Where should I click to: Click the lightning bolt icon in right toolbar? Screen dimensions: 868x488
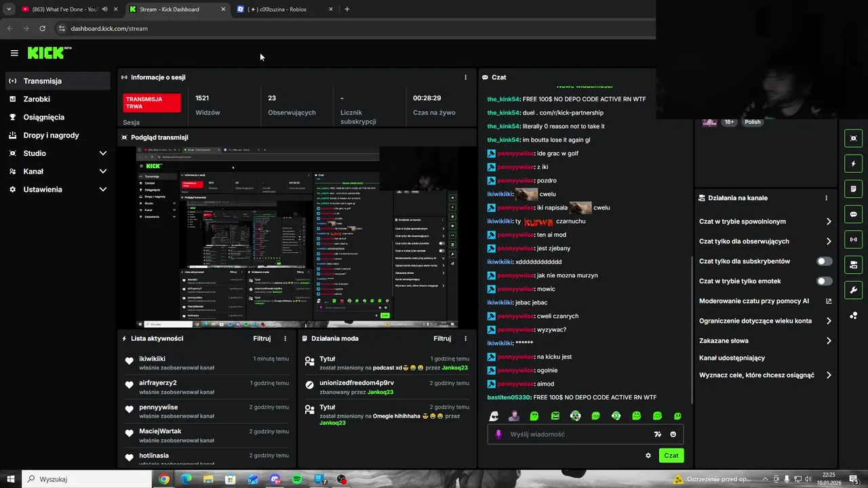[x=853, y=163]
